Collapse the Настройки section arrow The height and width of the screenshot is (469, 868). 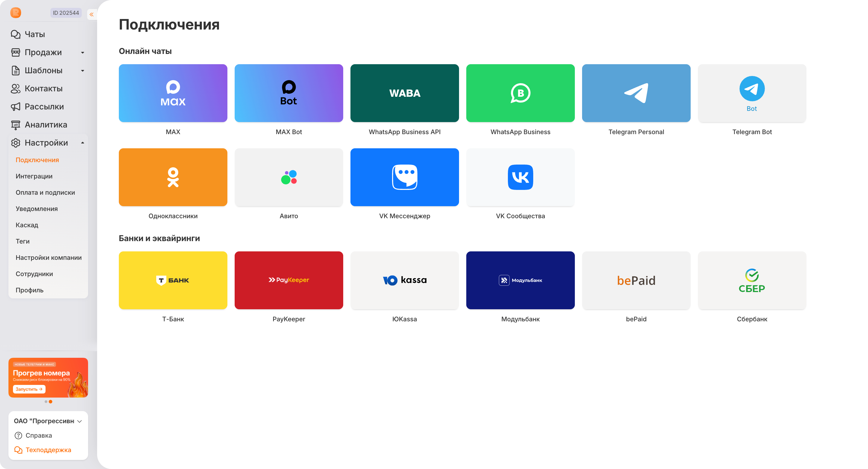[x=83, y=143]
